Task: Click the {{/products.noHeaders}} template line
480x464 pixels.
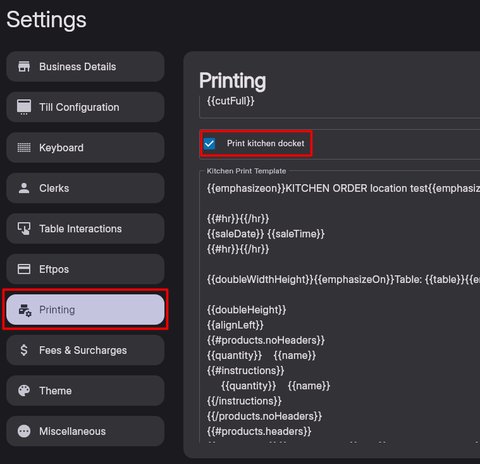Action: click(x=264, y=416)
